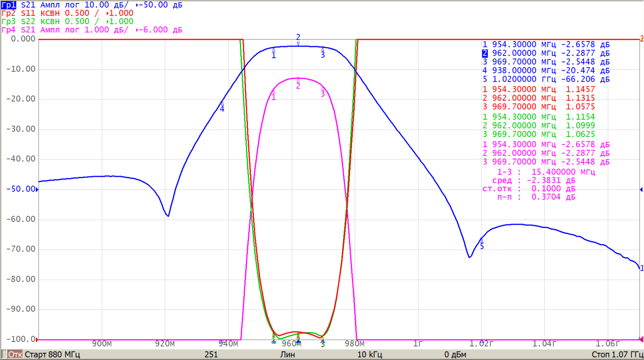
Task: Click magenta marker 1 on the Гр4 trace
Action: [274, 95]
